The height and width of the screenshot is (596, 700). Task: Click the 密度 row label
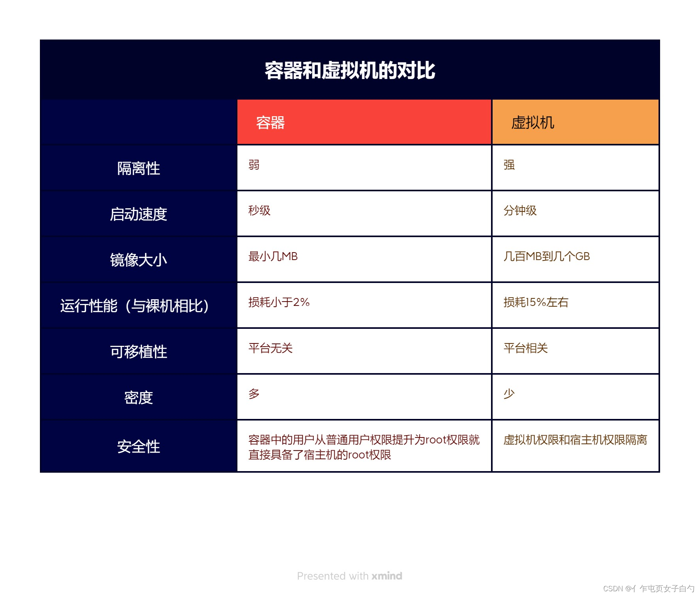[x=138, y=398]
